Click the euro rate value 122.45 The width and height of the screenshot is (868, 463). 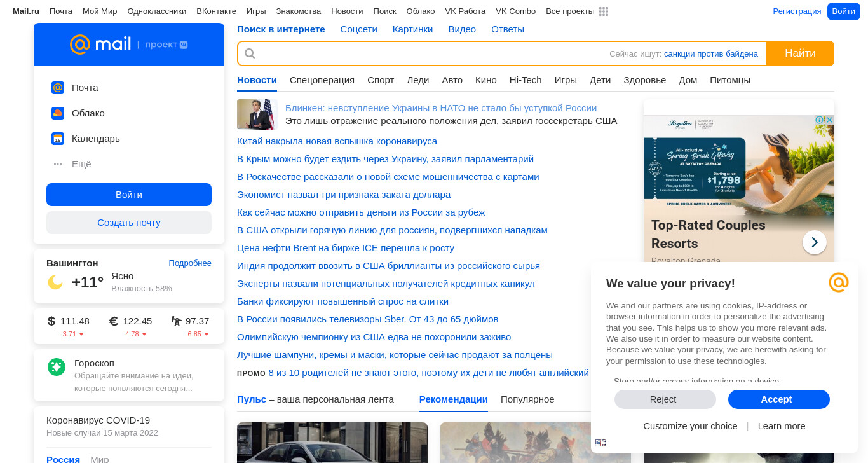(137, 321)
